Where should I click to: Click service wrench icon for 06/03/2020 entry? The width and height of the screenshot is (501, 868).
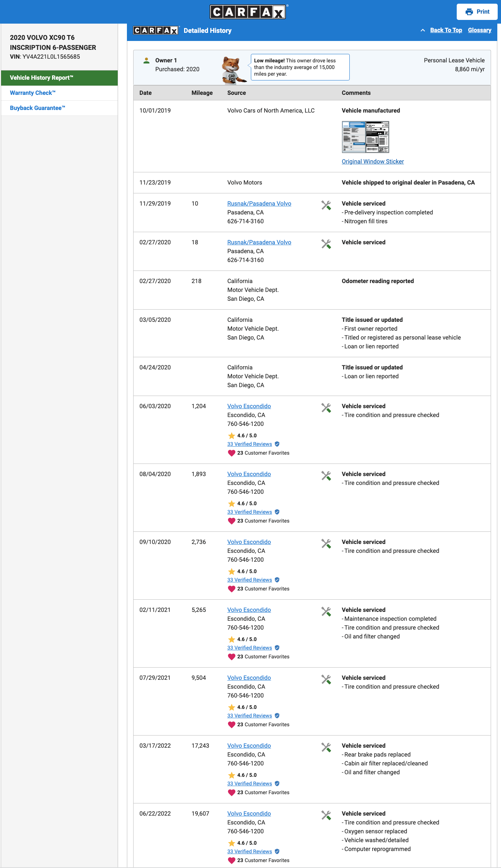point(326,408)
